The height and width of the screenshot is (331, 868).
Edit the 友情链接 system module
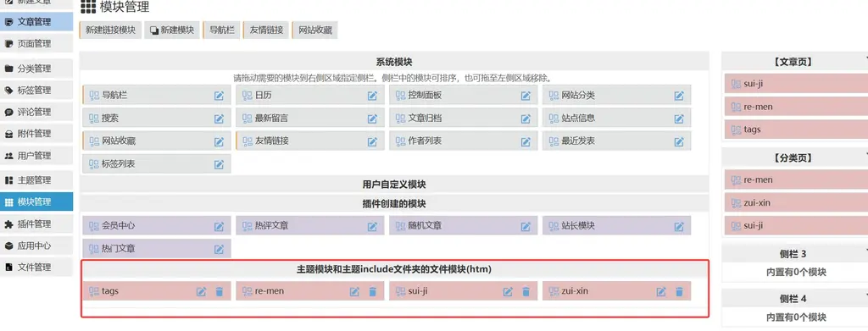click(373, 141)
